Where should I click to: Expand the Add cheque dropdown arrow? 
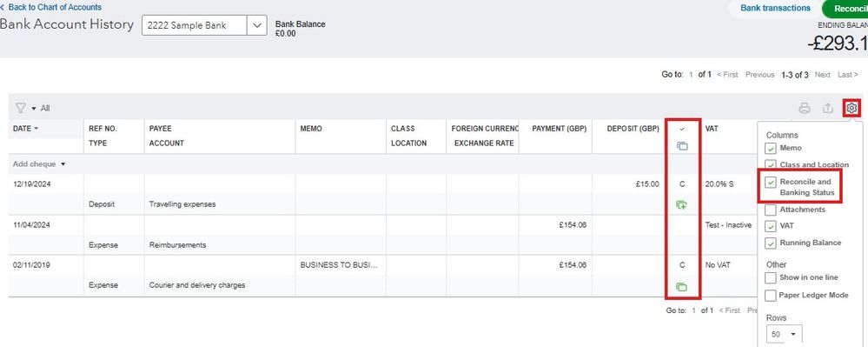click(63, 164)
